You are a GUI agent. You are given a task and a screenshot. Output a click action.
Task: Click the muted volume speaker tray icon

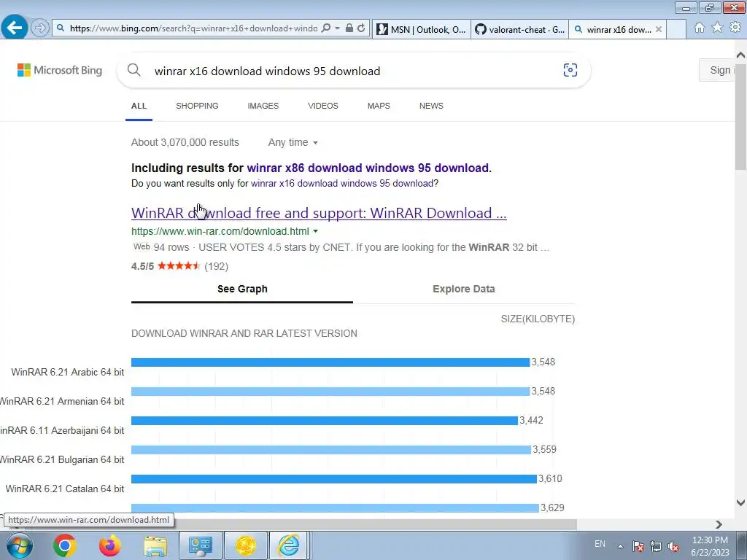[x=673, y=546]
